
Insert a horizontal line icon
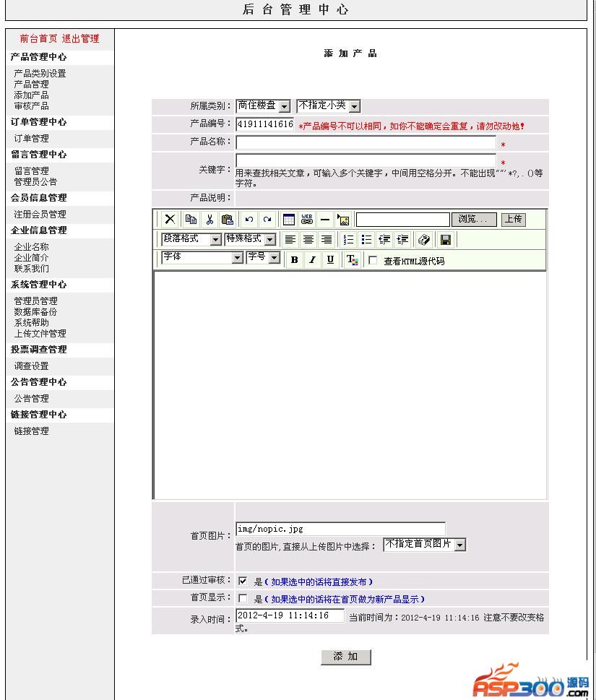325,219
